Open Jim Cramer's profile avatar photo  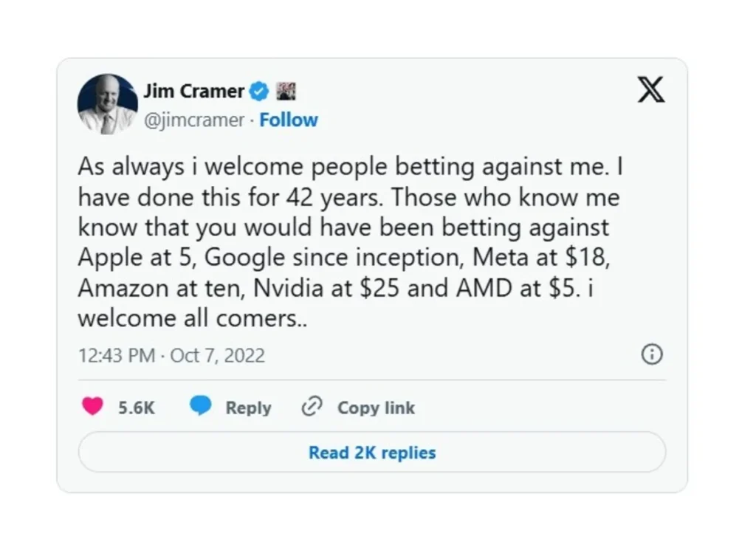click(x=108, y=104)
